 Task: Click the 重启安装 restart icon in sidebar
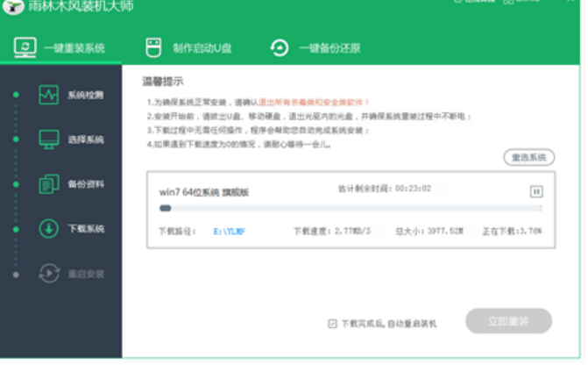[x=49, y=273]
